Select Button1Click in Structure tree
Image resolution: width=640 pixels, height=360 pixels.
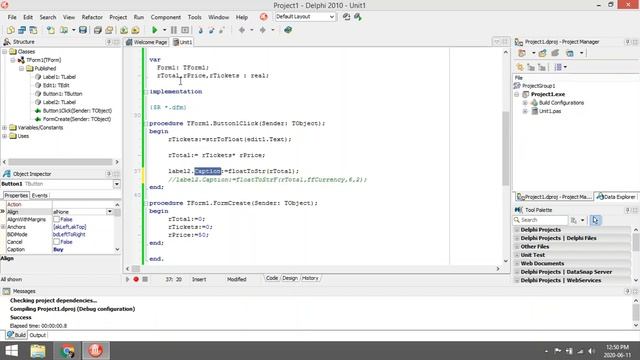[77, 111]
